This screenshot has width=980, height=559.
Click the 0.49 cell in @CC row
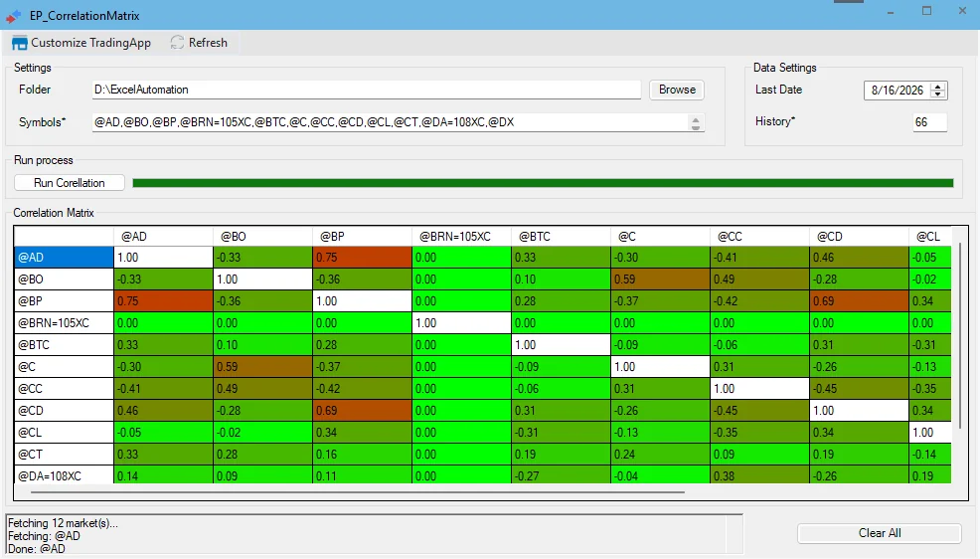pyautogui.click(x=262, y=388)
